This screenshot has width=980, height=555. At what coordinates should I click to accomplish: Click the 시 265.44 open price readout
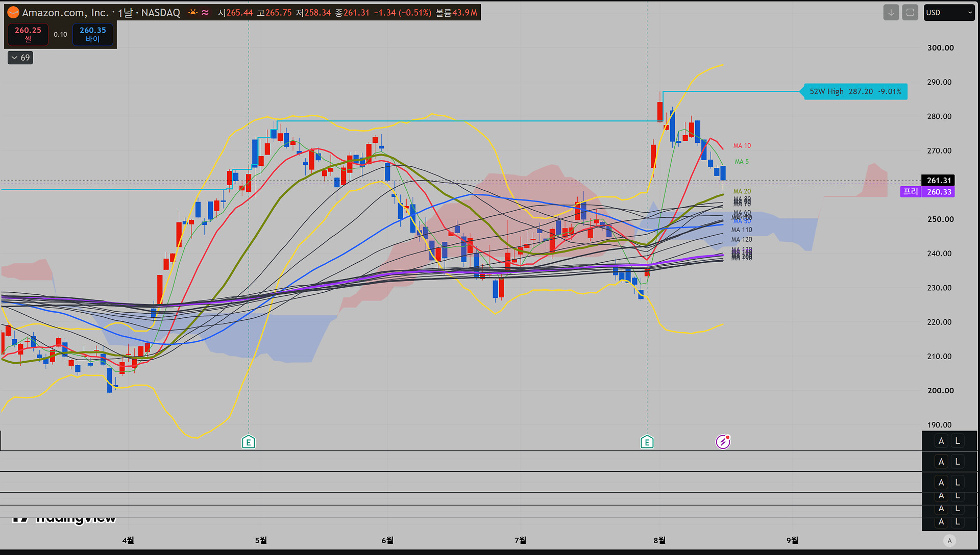tap(235, 12)
